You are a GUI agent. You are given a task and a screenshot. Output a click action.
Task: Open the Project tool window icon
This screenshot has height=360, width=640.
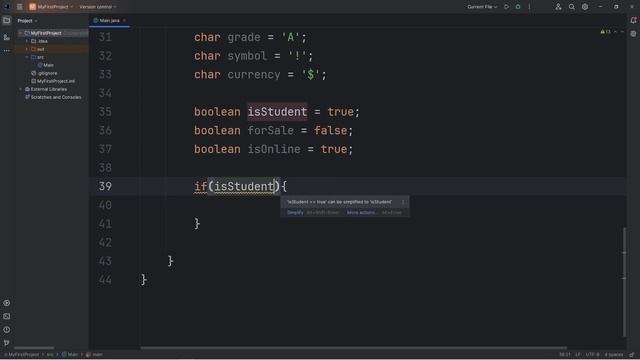(x=7, y=20)
